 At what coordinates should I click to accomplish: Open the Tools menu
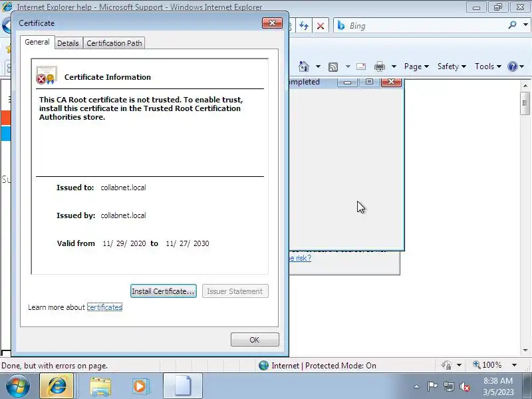point(488,66)
